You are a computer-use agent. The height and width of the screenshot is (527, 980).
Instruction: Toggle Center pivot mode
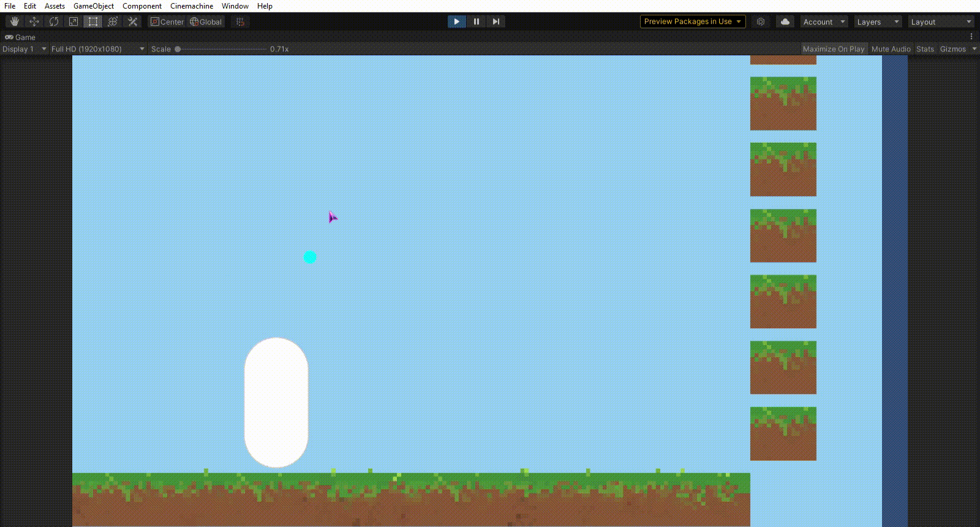tap(167, 21)
